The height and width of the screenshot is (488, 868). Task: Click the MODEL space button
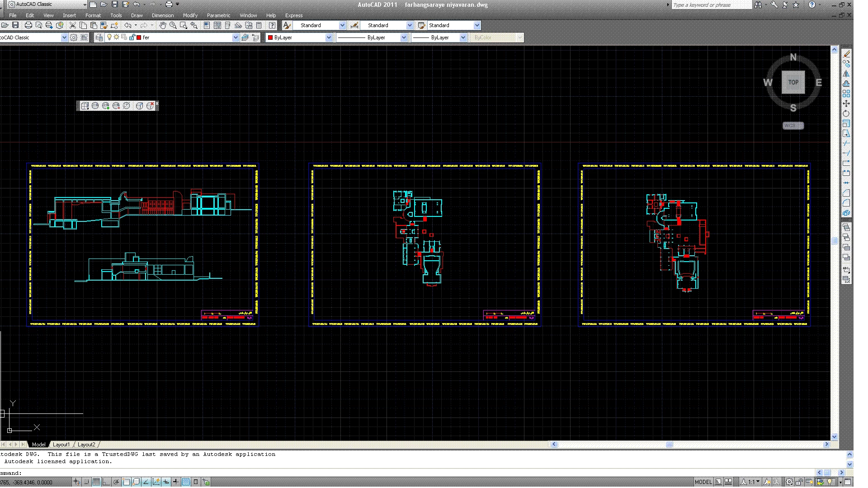(703, 482)
